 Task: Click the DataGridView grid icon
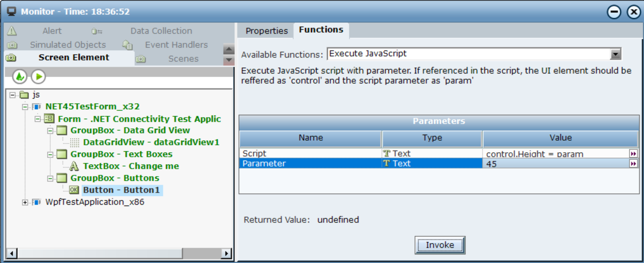pos(74,142)
